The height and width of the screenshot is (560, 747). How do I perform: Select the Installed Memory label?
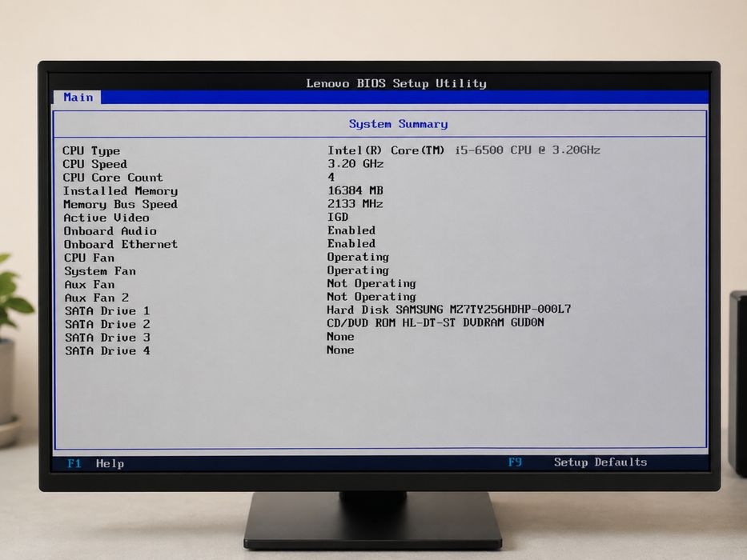121,191
